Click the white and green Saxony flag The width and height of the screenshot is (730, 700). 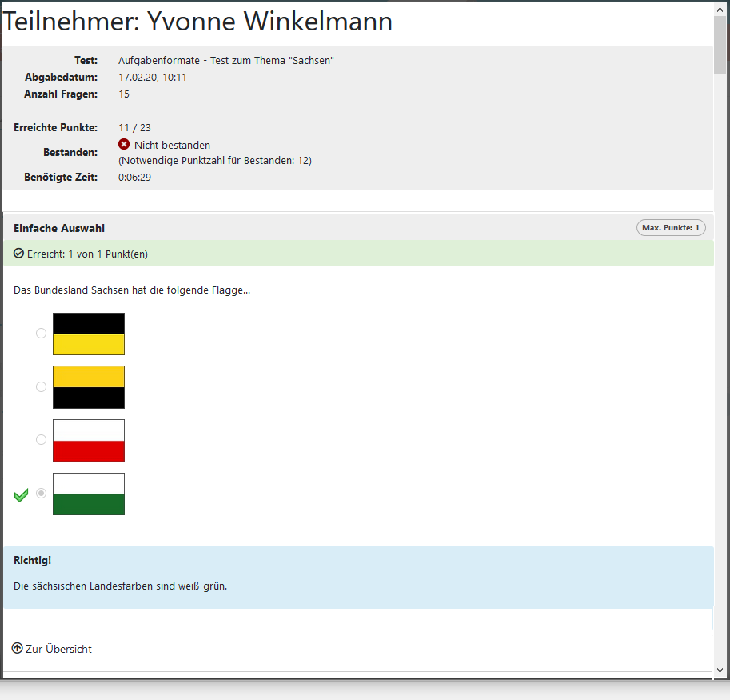pyautogui.click(x=89, y=494)
